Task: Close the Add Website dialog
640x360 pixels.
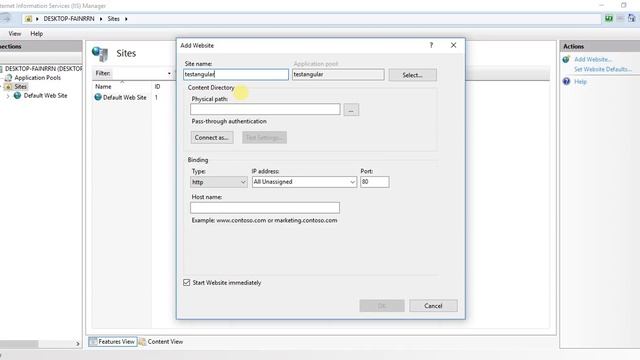Action: point(453,45)
